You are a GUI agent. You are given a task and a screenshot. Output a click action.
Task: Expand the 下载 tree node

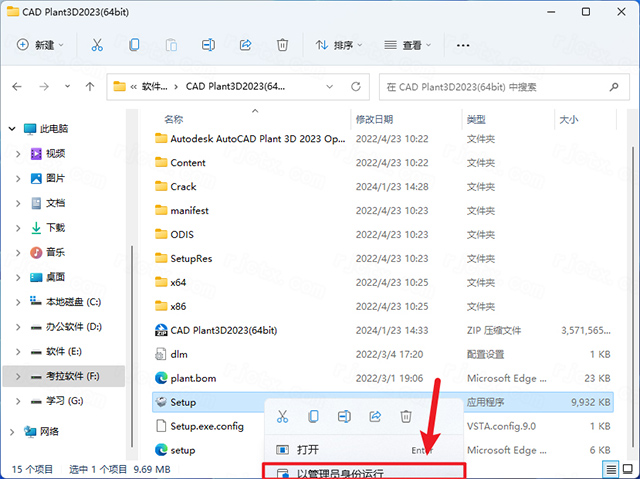point(18,228)
